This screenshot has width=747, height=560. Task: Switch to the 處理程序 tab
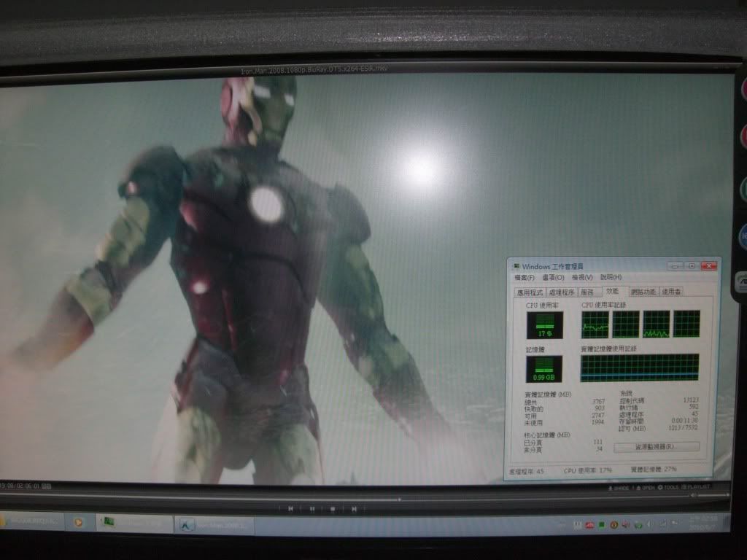pyautogui.click(x=560, y=292)
